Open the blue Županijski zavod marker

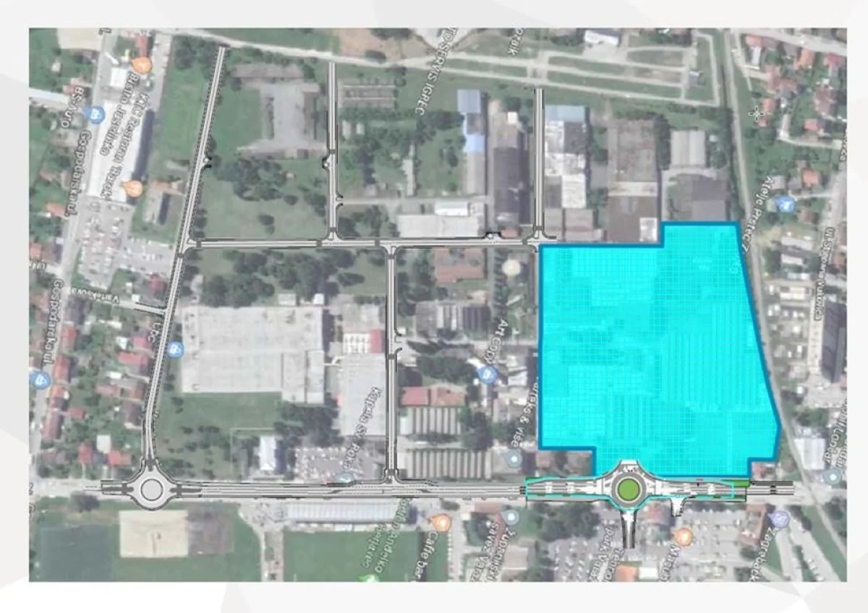pos(510,518)
